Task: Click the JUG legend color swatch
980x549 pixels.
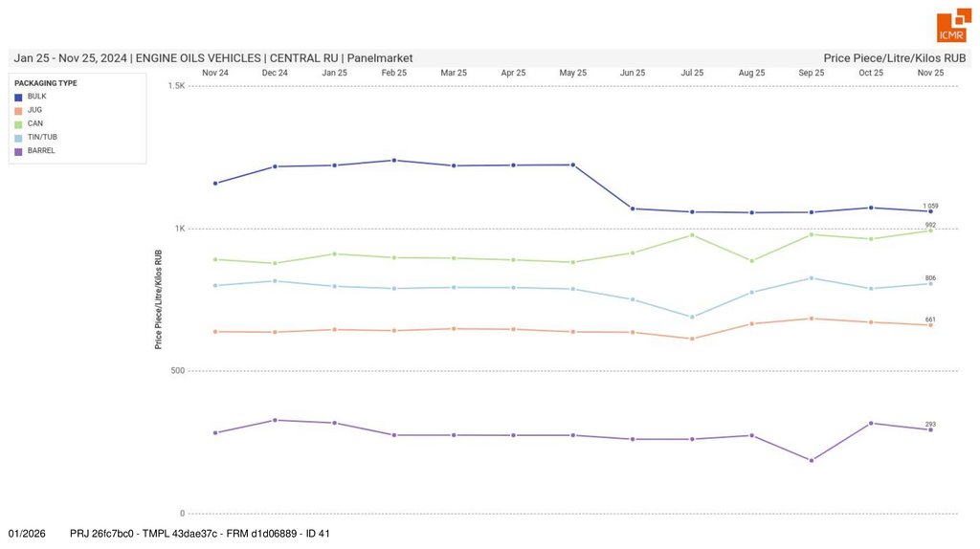Action: click(18, 110)
